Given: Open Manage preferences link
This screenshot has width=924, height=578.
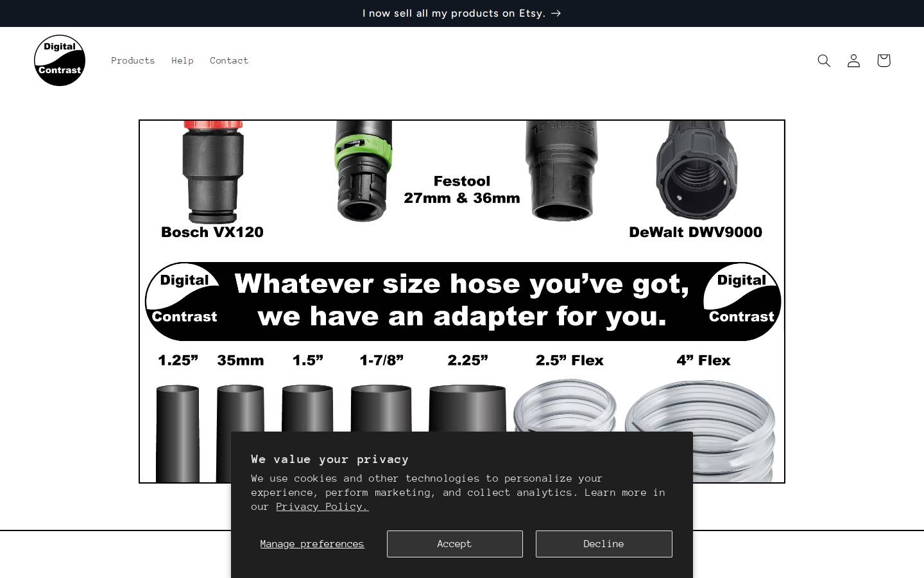Looking at the screenshot, I should (312, 544).
